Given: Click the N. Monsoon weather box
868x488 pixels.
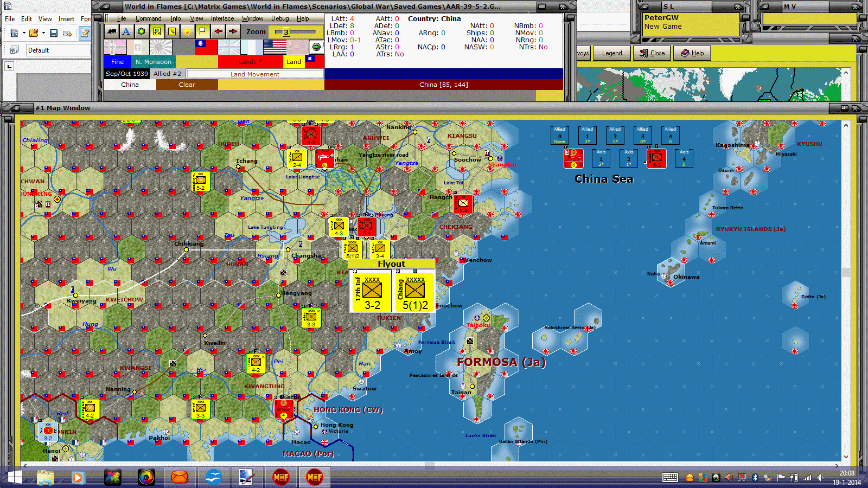Looking at the screenshot, I should (x=153, y=62).
